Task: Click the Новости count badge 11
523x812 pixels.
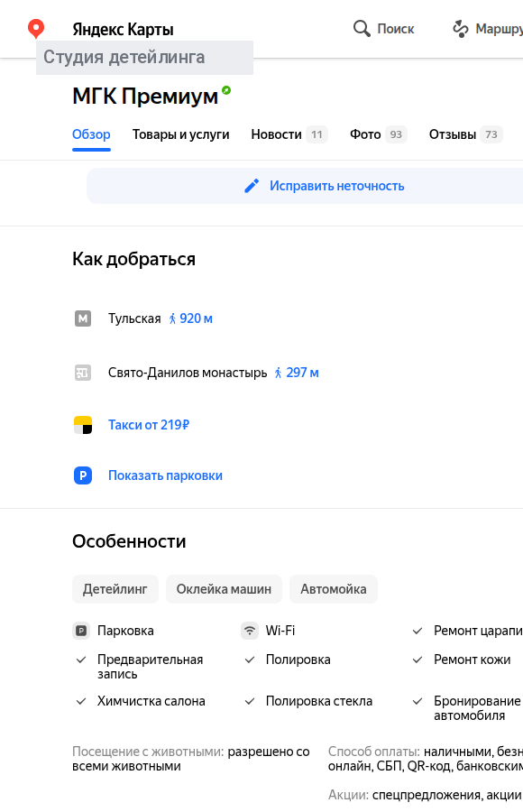Action: click(x=317, y=134)
